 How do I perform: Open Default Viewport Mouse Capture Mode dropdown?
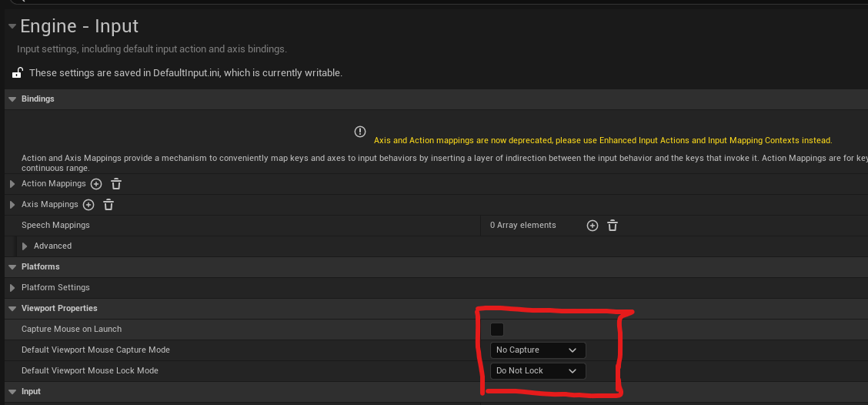pos(537,350)
